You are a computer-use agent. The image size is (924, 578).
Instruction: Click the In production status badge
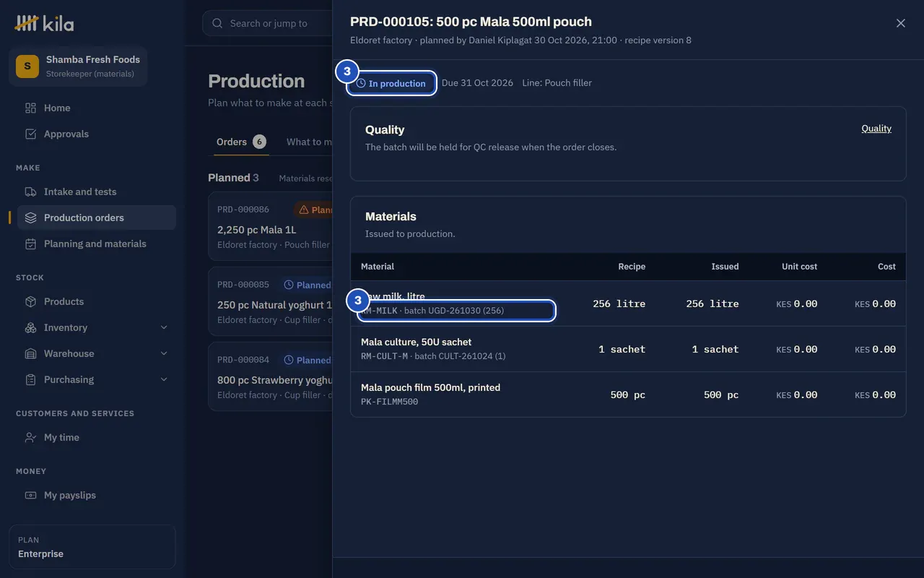pyautogui.click(x=391, y=83)
